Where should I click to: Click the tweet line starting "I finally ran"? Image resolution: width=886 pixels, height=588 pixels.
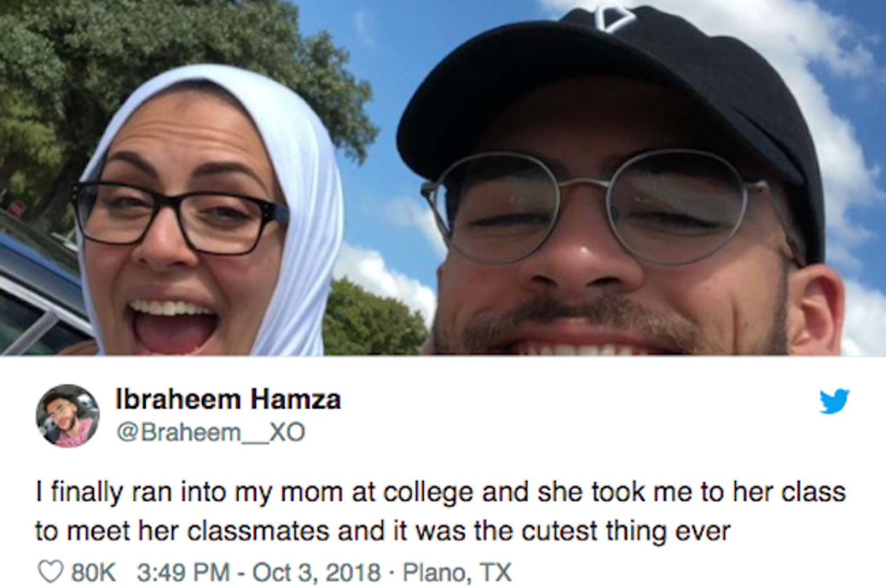[x=440, y=492]
